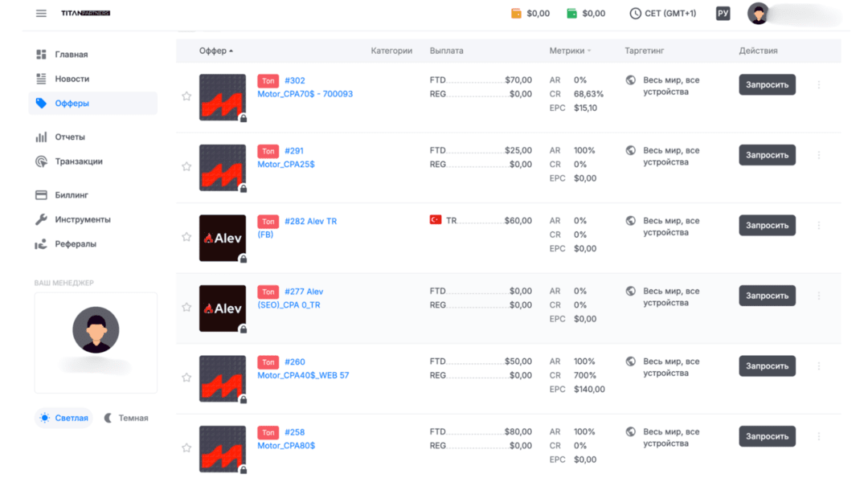Favorite offer #302 using the star
Screen dimensions: 868x482
[x=186, y=96]
